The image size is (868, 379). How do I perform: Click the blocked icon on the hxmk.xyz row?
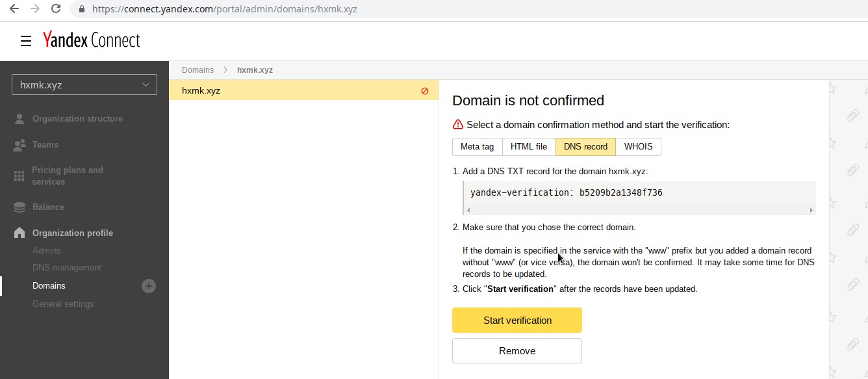tap(425, 90)
